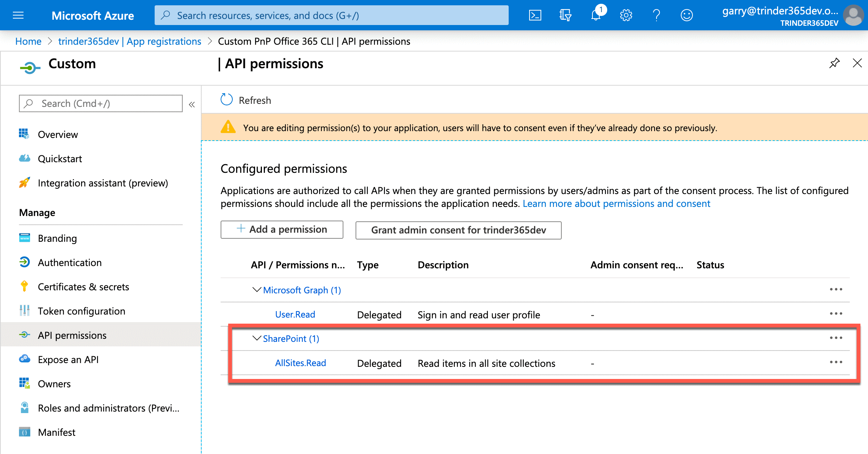Open Certificates & secrets page
The height and width of the screenshot is (454, 868).
pos(83,287)
